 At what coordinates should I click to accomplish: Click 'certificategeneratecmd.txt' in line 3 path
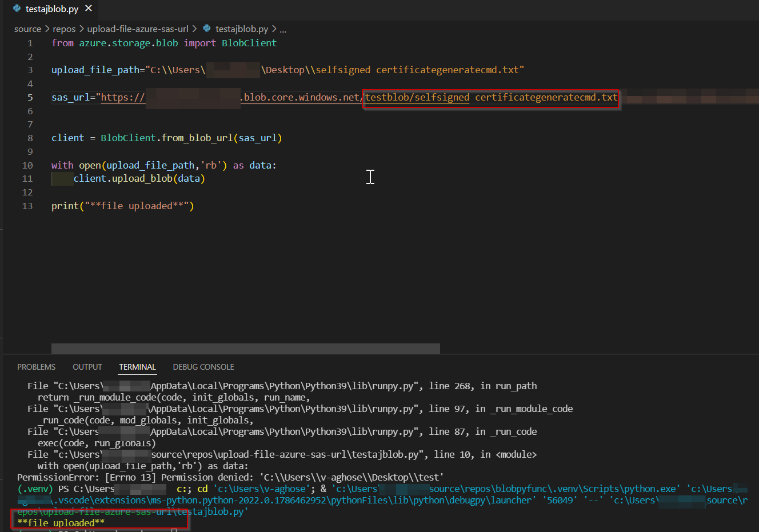click(x=448, y=70)
